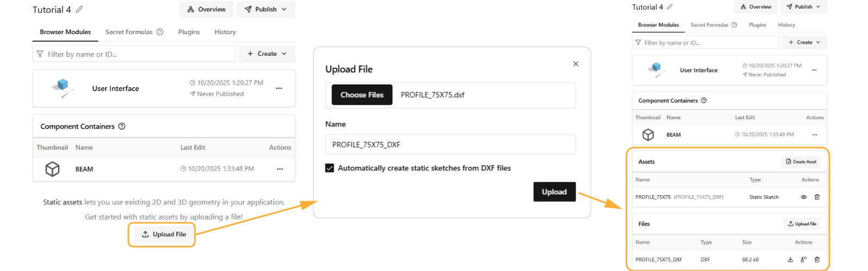The width and height of the screenshot is (868, 271).
Task: Click the Name field containing PROFILE_75X75_DXF
Action: [x=450, y=145]
